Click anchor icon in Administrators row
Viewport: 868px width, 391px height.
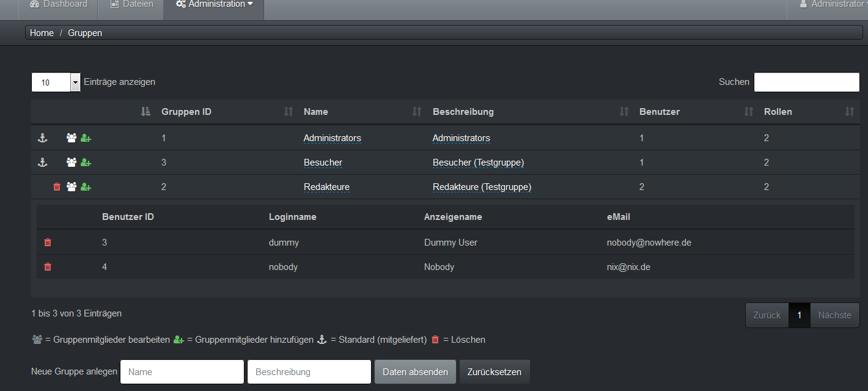click(42, 138)
